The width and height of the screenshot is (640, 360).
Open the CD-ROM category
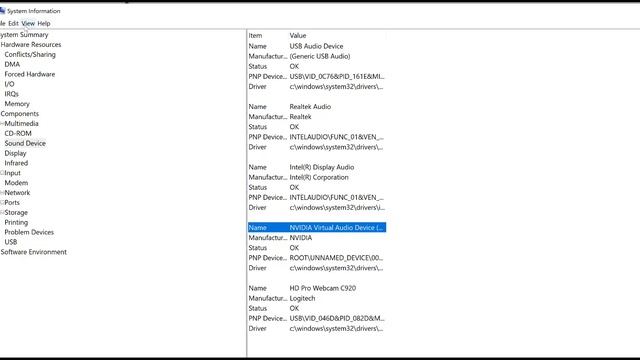point(18,133)
